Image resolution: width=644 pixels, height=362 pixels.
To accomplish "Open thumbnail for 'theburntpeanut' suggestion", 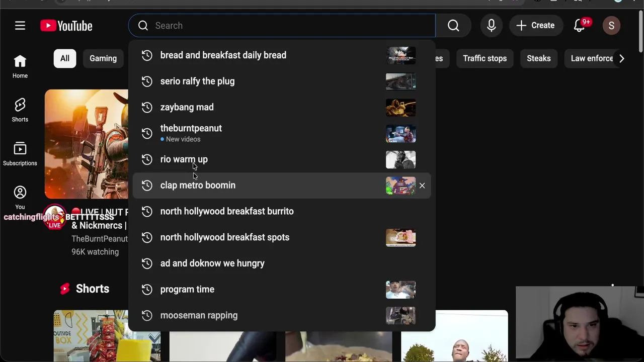I will [401, 134].
